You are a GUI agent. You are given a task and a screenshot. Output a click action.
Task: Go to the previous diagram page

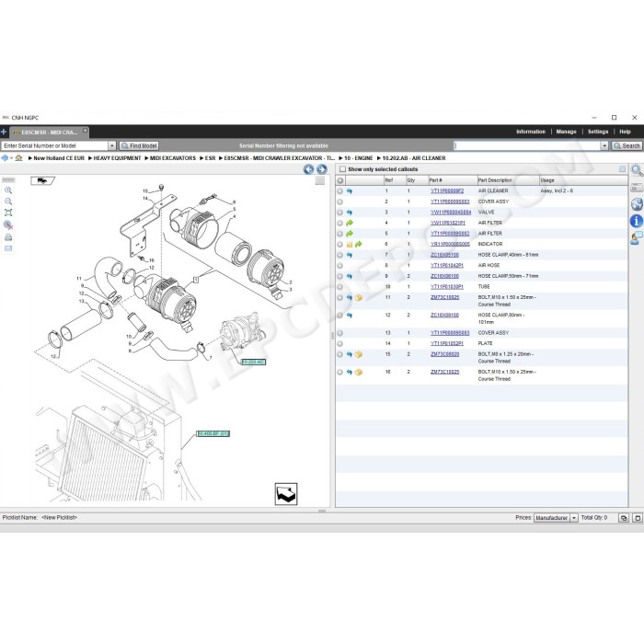tap(308, 169)
